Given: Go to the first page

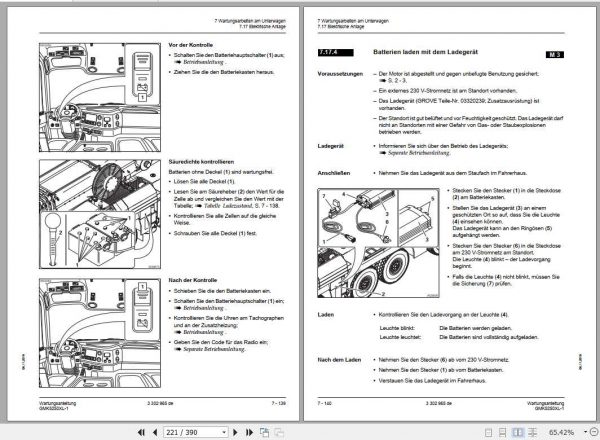Looking at the screenshot, I should (141, 432).
